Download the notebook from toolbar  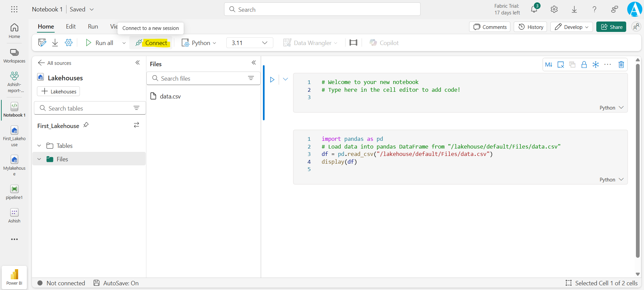coord(55,43)
